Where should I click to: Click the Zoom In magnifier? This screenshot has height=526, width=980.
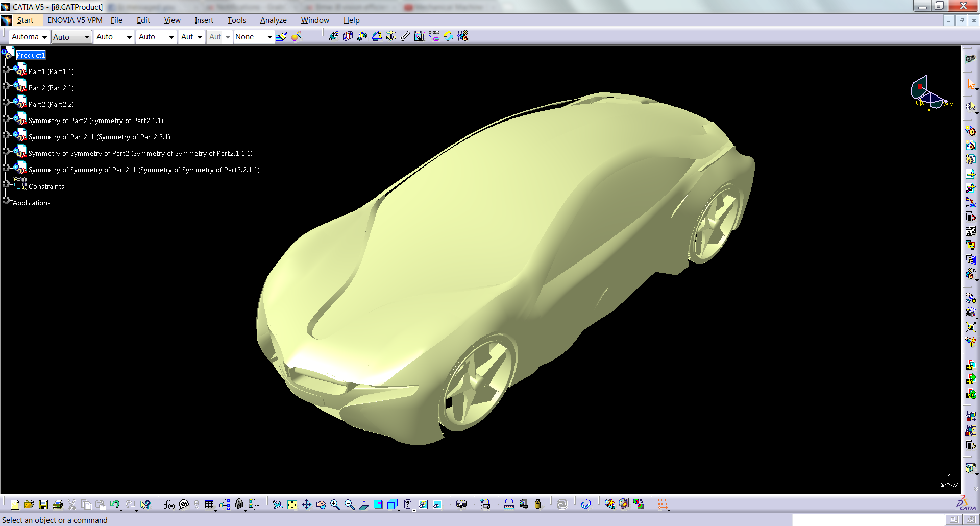pyautogui.click(x=335, y=505)
